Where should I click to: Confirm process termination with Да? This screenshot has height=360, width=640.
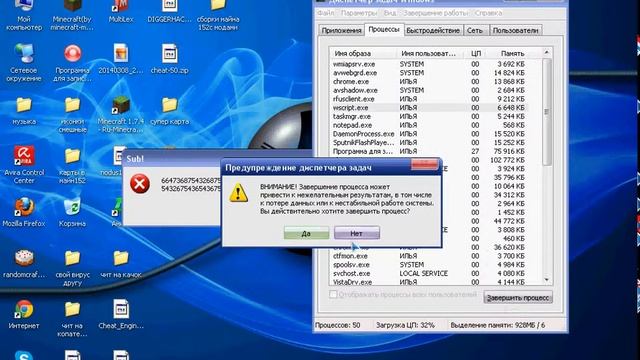[307, 233]
